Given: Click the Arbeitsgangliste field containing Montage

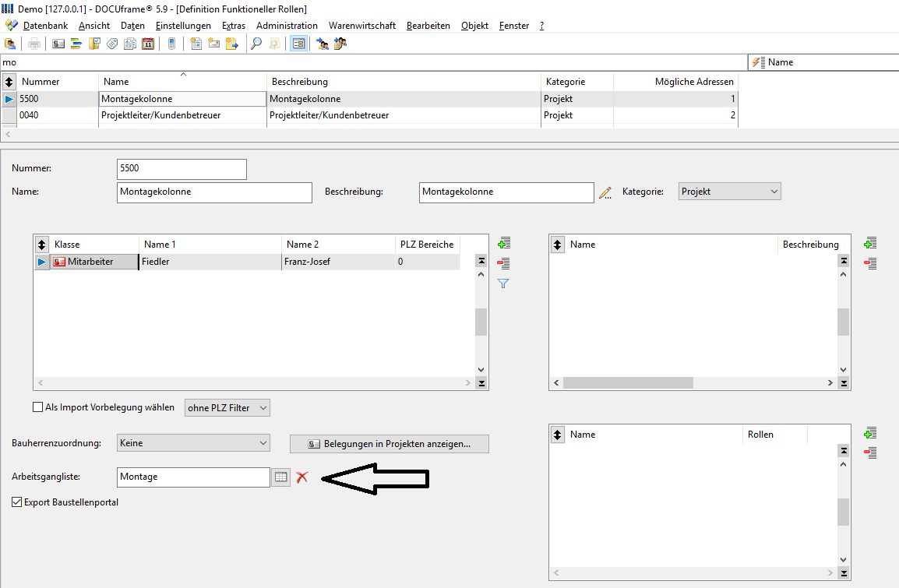Looking at the screenshot, I should tap(193, 477).
